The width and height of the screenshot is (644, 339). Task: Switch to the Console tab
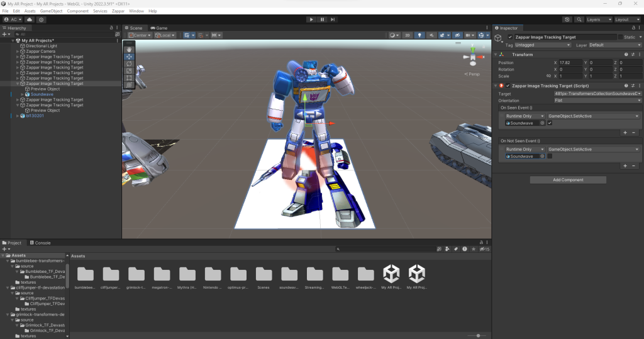click(42, 243)
